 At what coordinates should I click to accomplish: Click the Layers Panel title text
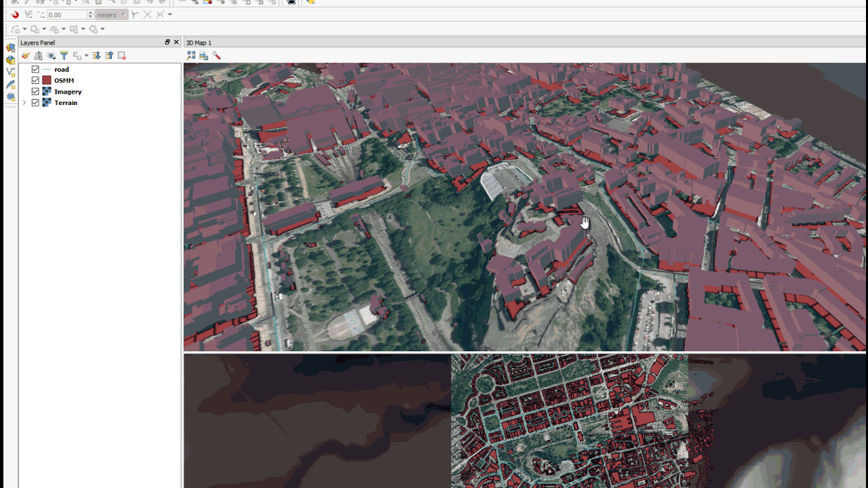point(38,43)
